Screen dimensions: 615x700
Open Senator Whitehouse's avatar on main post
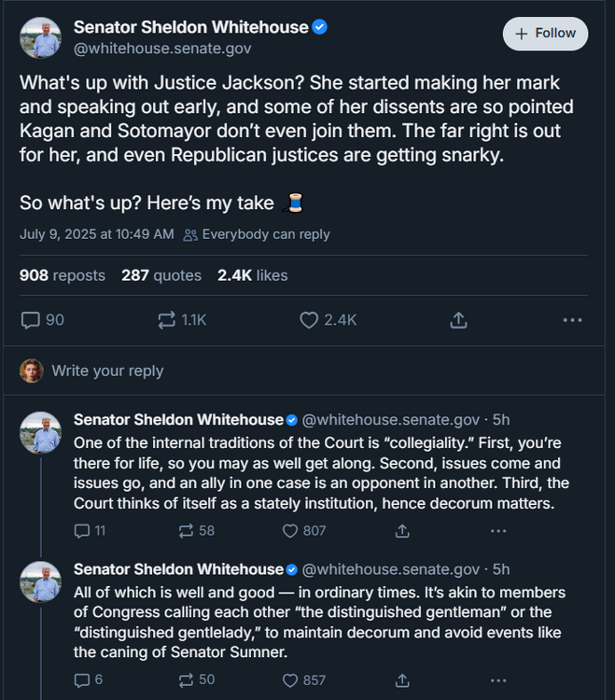[41, 38]
